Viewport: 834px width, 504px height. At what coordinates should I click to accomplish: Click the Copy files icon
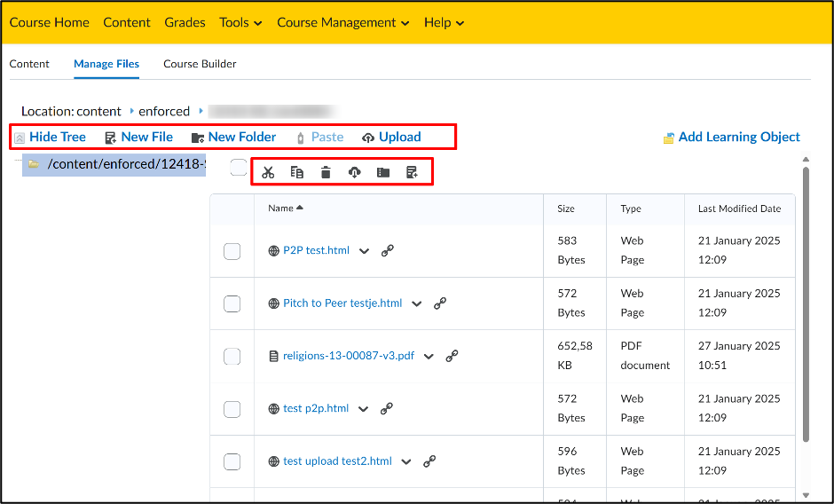pyautogui.click(x=297, y=172)
